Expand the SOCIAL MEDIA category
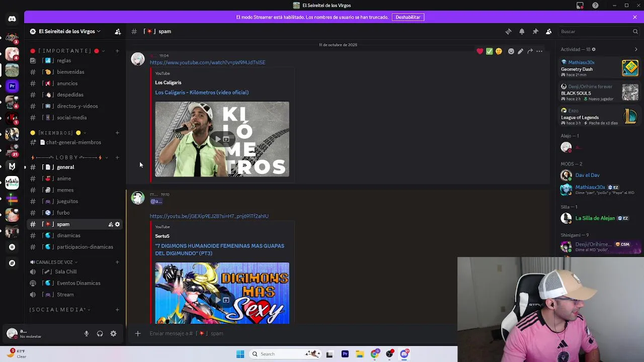 click(60, 310)
